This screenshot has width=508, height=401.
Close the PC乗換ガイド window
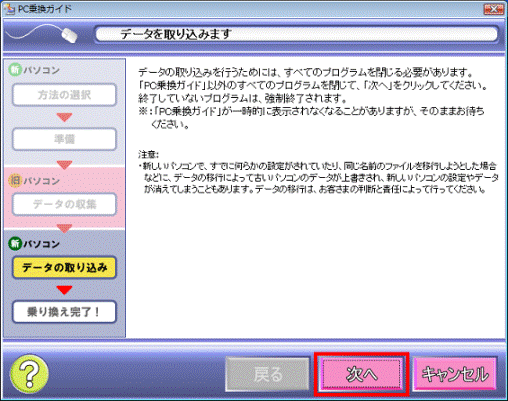click(x=494, y=9)
